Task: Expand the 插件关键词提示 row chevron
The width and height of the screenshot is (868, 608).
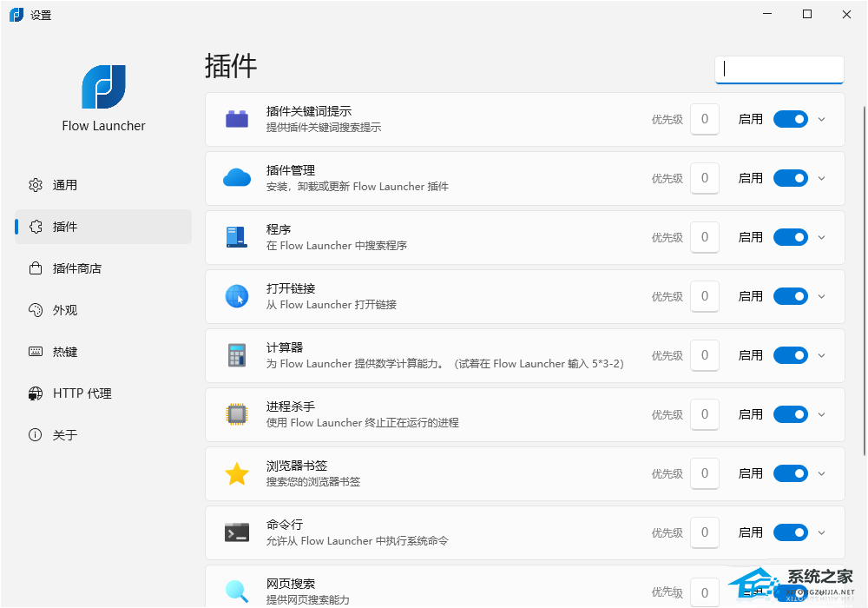Action: [x=821, y=119]
